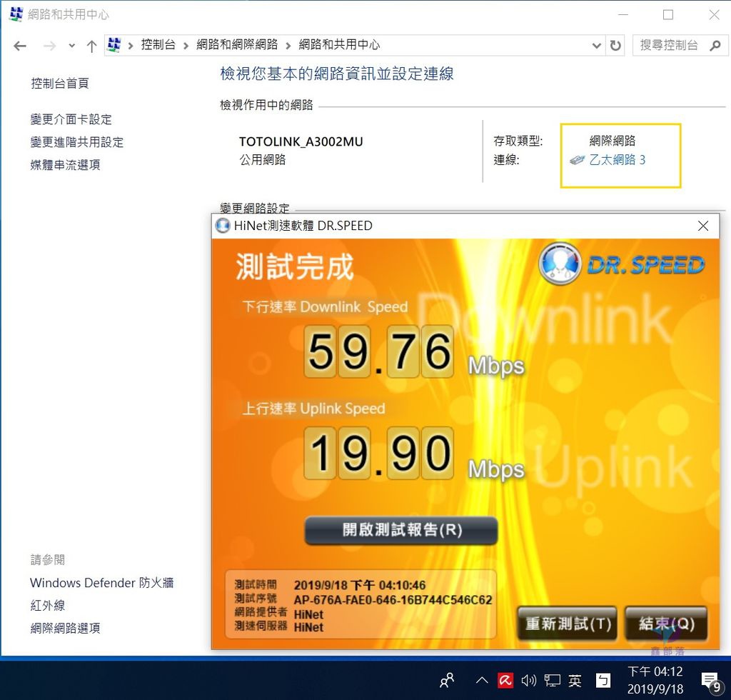The image size is (731, 700).
Task: Open 網際網路選項 link
Action: pyautogui.click(x=65, y=628)
